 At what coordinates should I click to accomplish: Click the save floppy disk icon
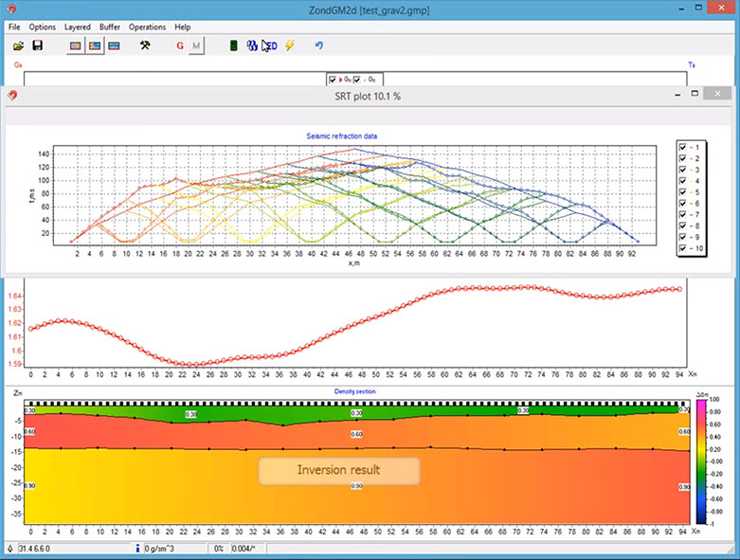point(38,45)
